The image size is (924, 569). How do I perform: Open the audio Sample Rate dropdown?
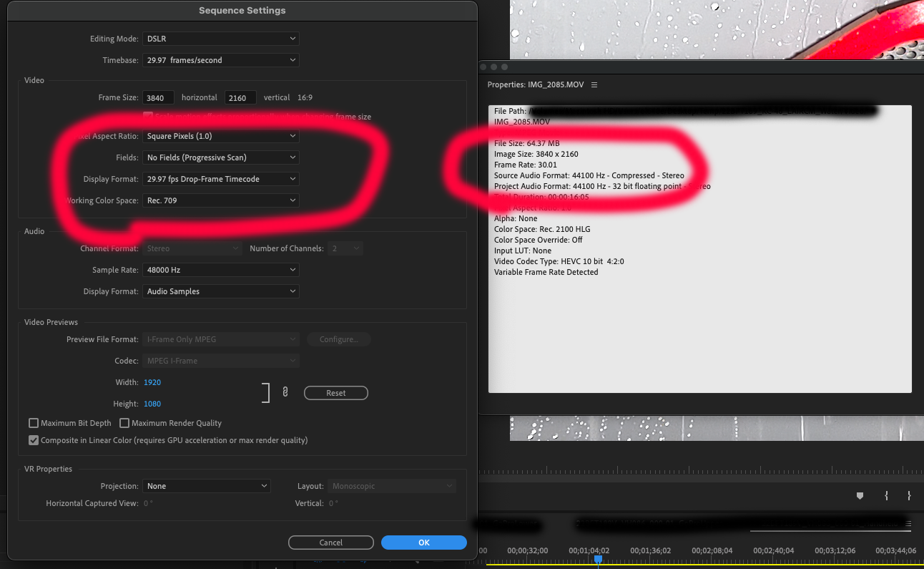(220, 269)
